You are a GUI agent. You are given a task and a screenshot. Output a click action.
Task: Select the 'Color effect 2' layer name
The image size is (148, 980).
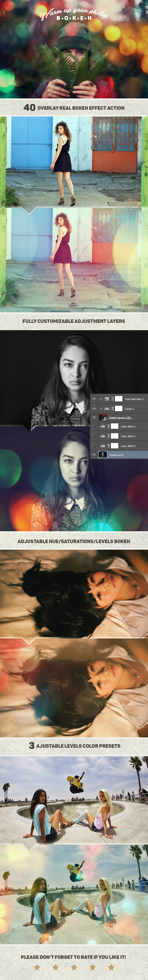[x=128, y=436]
